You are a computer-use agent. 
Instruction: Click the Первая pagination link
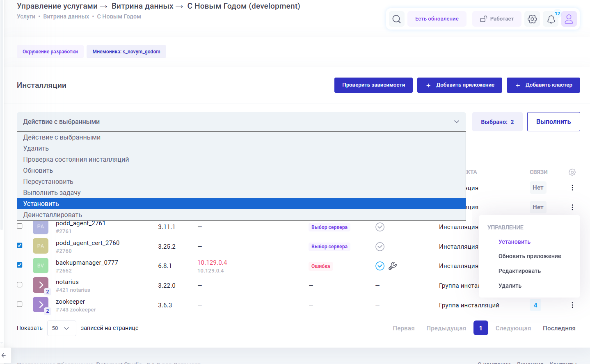[x=404, y=328]
